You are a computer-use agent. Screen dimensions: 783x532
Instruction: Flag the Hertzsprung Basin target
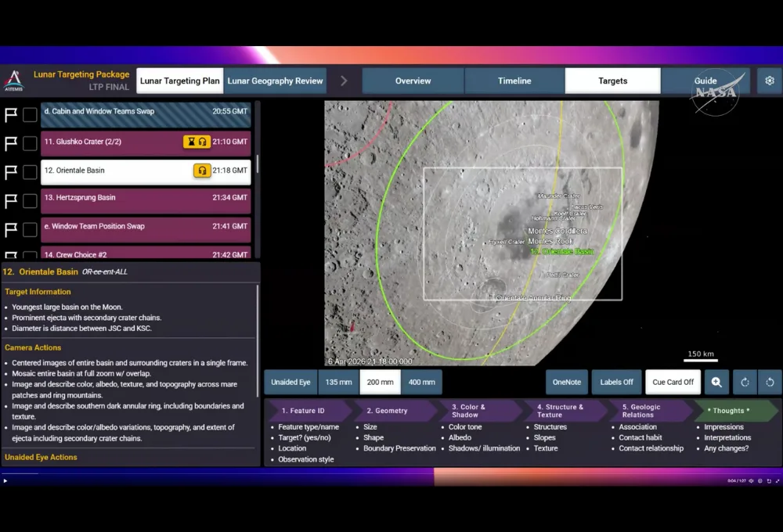(x=12, y=201)
